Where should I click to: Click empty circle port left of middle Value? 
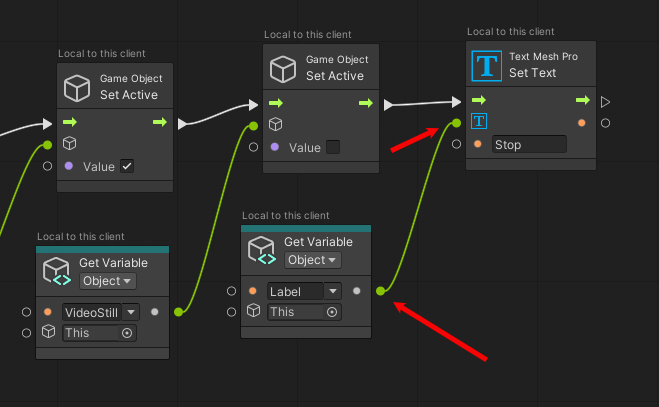[x=253, y=147]
